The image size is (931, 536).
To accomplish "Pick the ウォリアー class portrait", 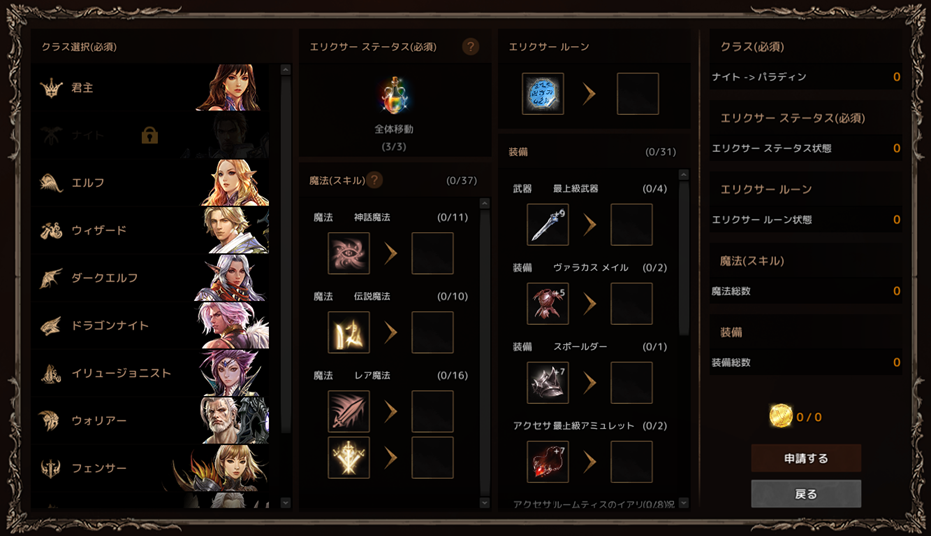I will (235, 420).
